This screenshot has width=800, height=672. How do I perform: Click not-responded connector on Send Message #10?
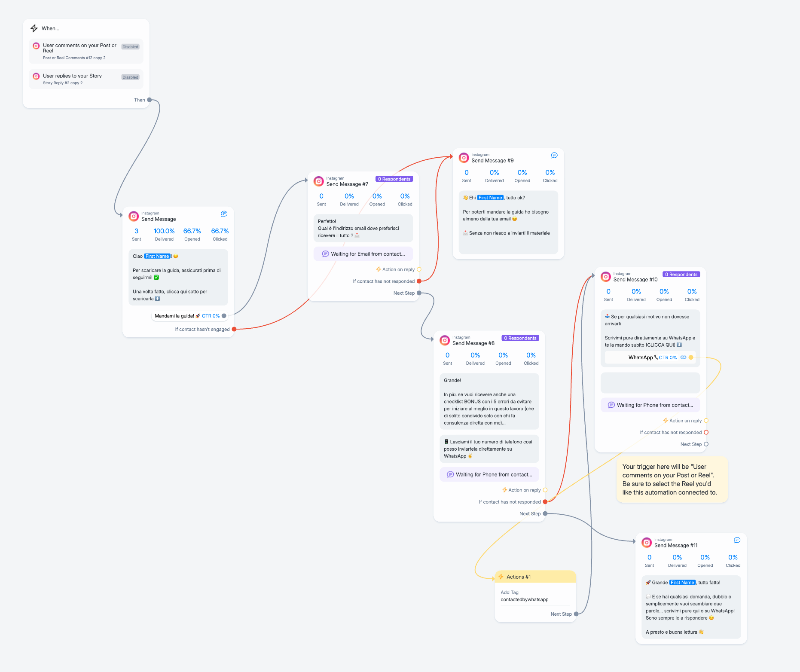[x=706, y=432]
